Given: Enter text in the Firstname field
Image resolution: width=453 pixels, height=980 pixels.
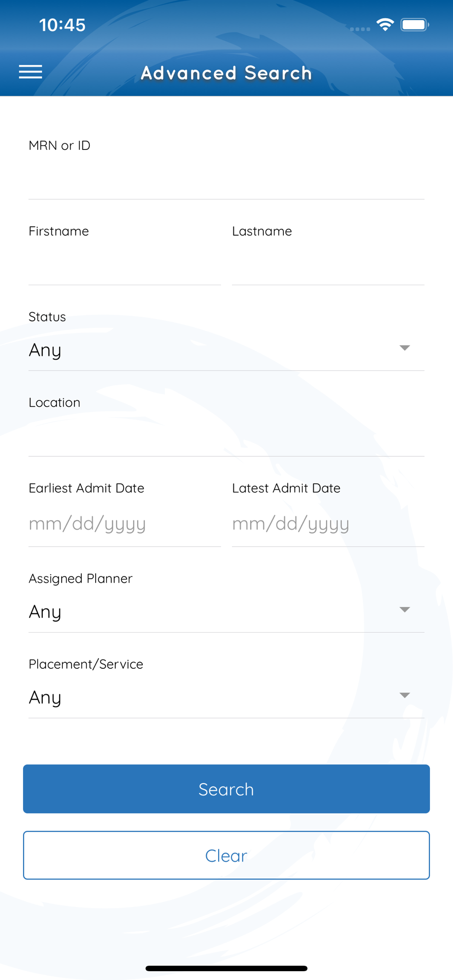Looking at the screenshot, I should point(125,265).
